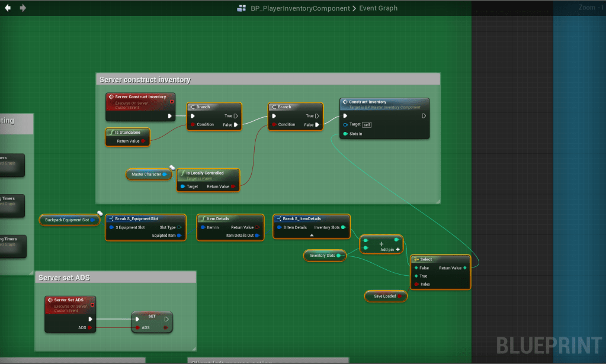Click the blueprint grid icon before BP_PlayerInventoryComponent
The height and width of the screenshot is (364, 606).
(242, 8)
